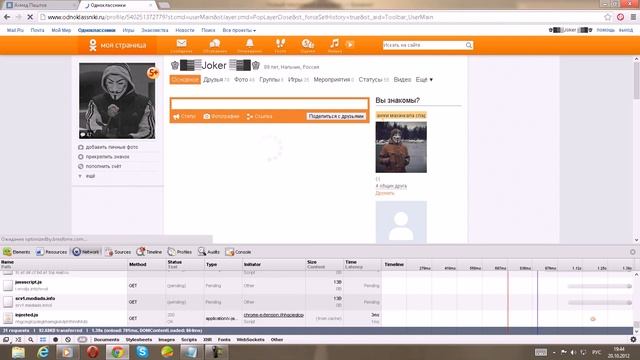Sort by Initiator column header
Screen dimensions: 640x360
(x=274, y=264)
